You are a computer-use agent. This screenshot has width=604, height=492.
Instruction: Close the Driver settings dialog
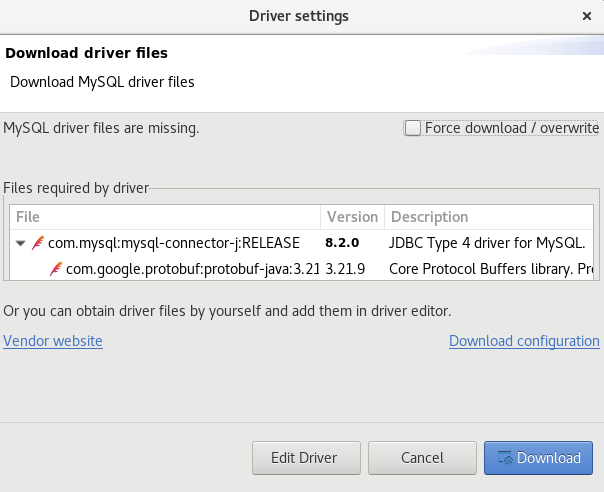point(587,16)
